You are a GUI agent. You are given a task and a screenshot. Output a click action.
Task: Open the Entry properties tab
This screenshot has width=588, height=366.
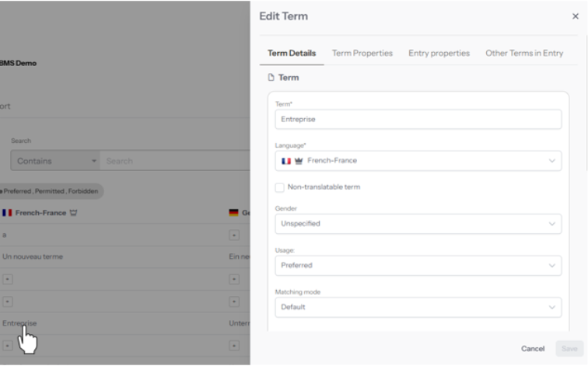coord(439,53)
